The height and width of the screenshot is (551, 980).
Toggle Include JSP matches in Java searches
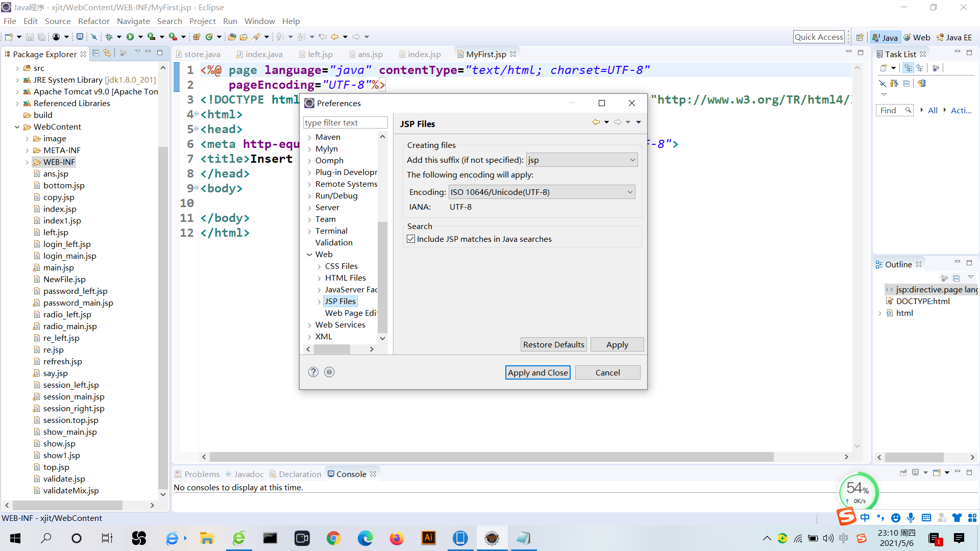[x=411, y=239]
